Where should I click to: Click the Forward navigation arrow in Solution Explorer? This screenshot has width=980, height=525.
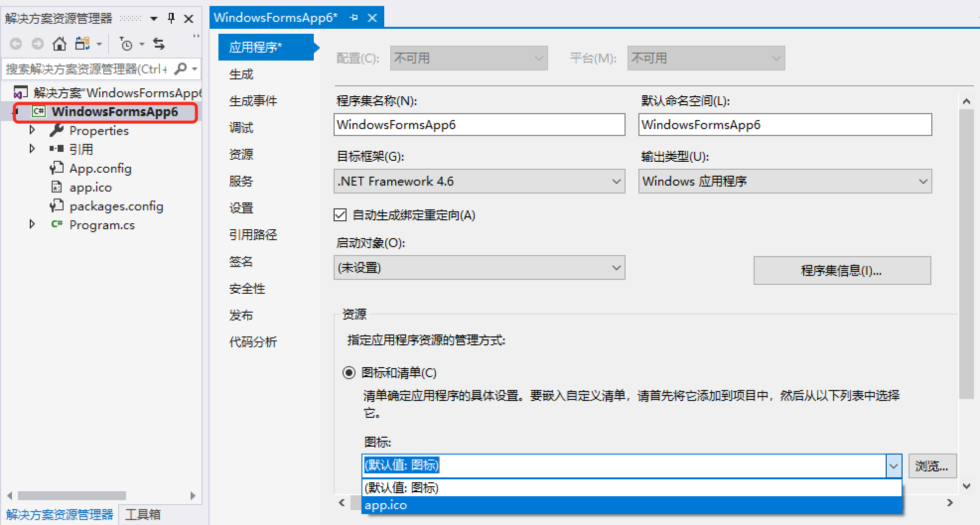(x=38, y=44)
